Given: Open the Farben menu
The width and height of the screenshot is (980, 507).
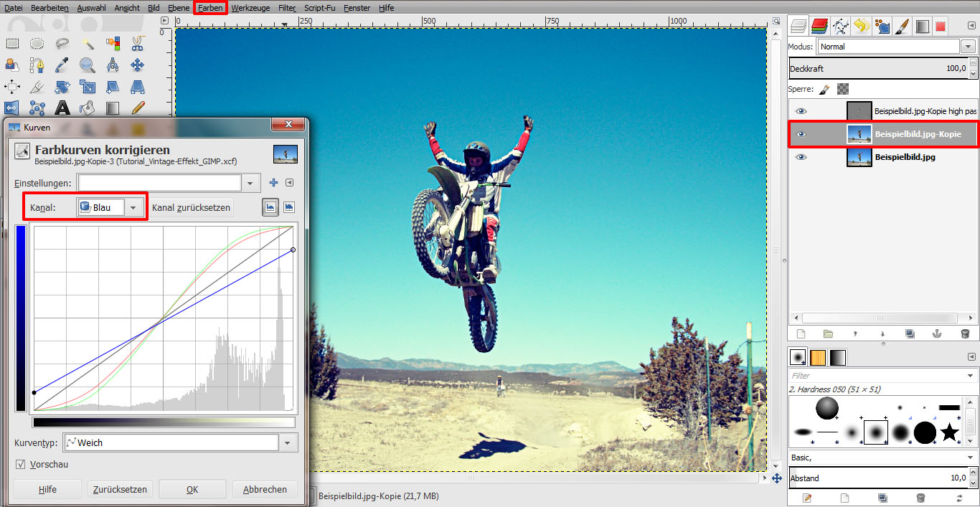Looking at the screenshot, I should tap(209, 8).
